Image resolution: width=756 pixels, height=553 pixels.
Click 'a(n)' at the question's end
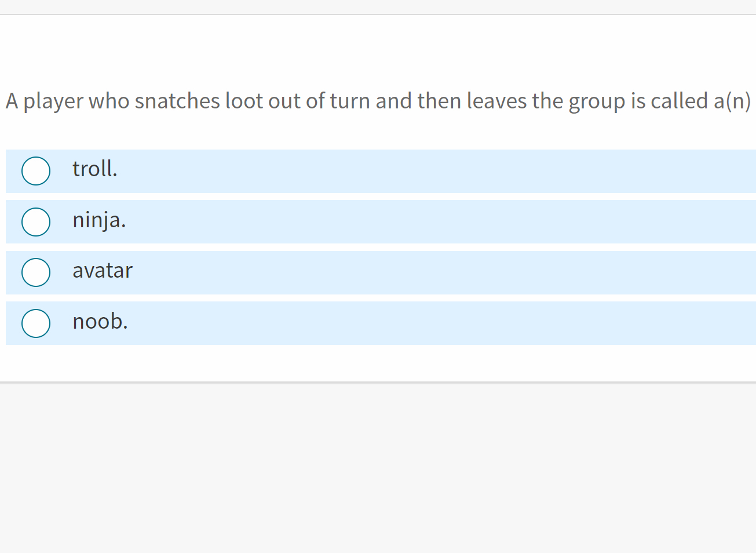coord(732,101)
